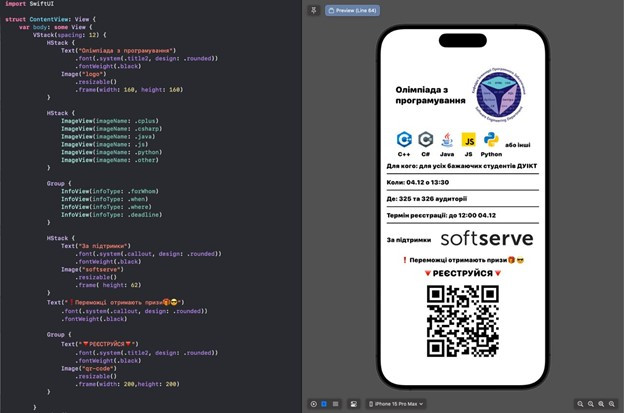Zoom preview canvas to fit
This screenshot has width=624, height=413.
pyautogui.click(x=601, y=404)
